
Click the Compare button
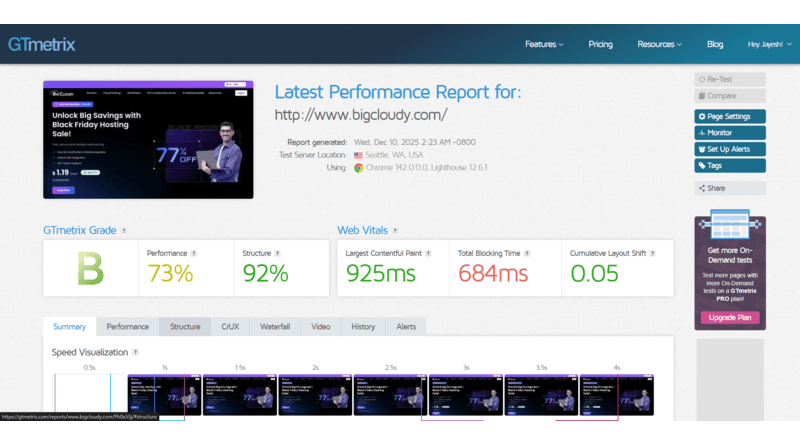(730, 96)
